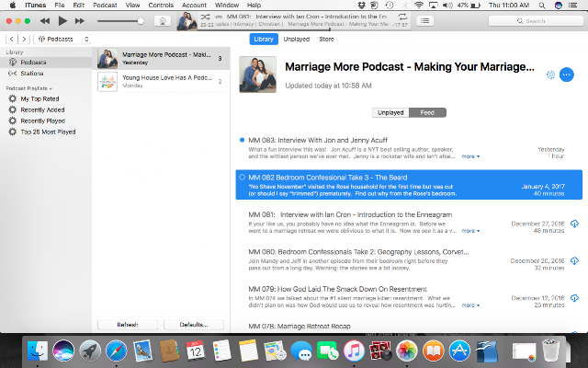The height and width of the screenshot is (368, 588).
Task: Click played-status circle on MM 082
Action: tap(242, 178)
